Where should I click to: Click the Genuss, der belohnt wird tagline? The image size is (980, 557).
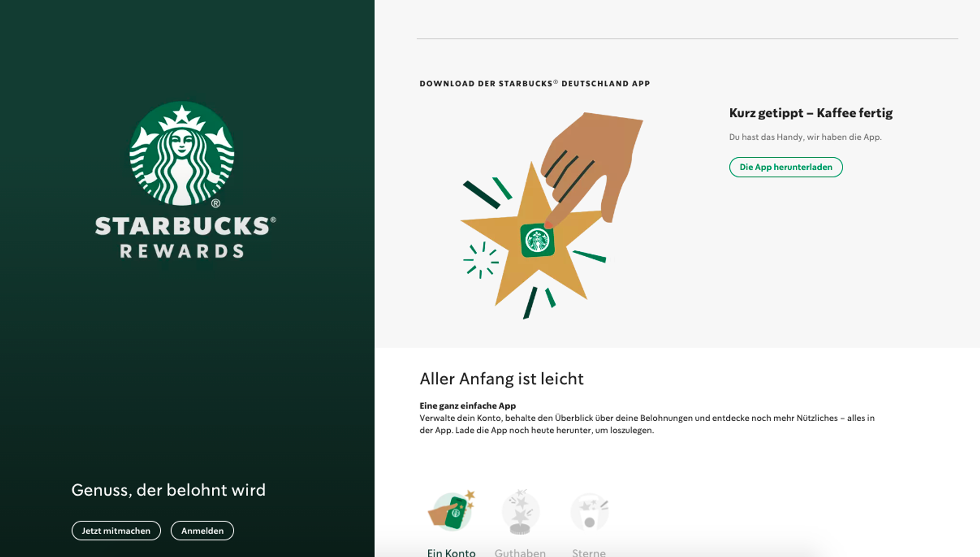pyautogui.click(x=168, y=490)
